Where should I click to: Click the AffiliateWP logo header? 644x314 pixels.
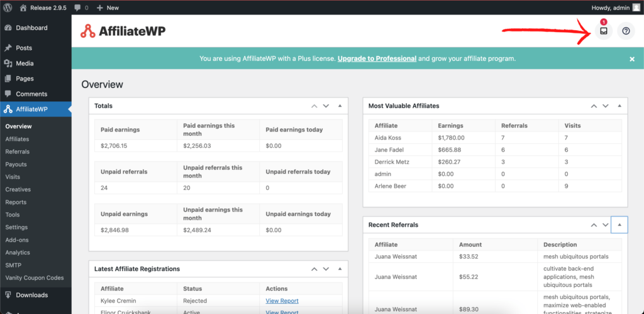tap(123, 31)
